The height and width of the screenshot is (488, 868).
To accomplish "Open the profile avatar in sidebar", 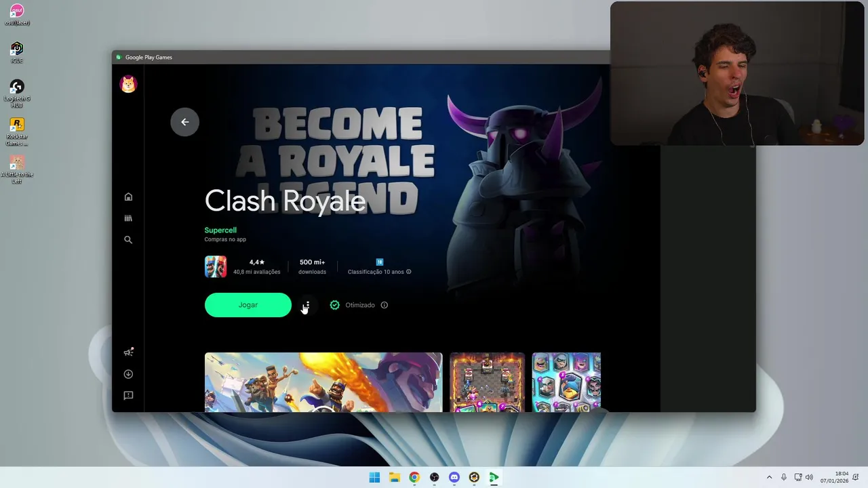I will tap(128, 84).
